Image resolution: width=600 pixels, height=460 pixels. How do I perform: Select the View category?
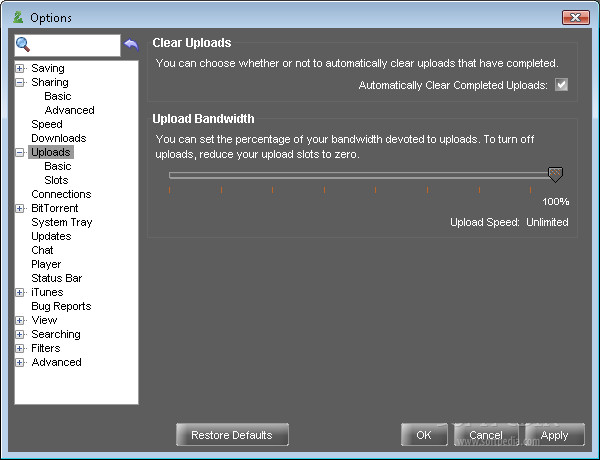(x=44, y=320)
